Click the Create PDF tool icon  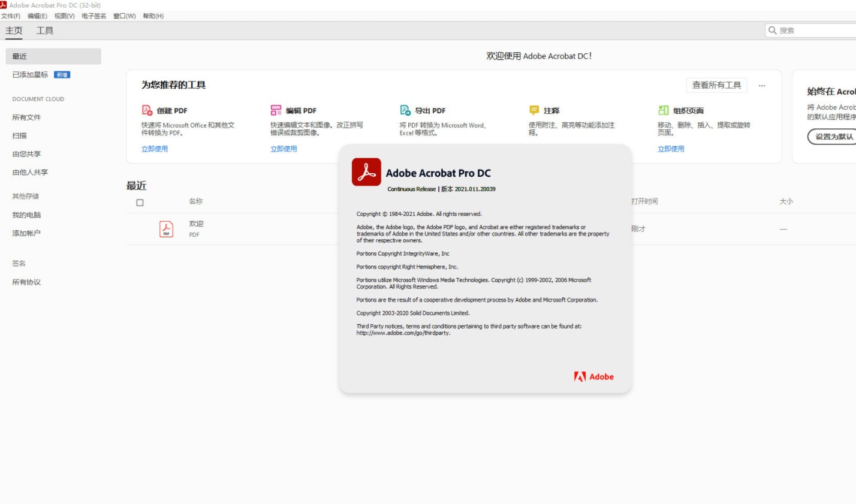click(x=147, y=110)
